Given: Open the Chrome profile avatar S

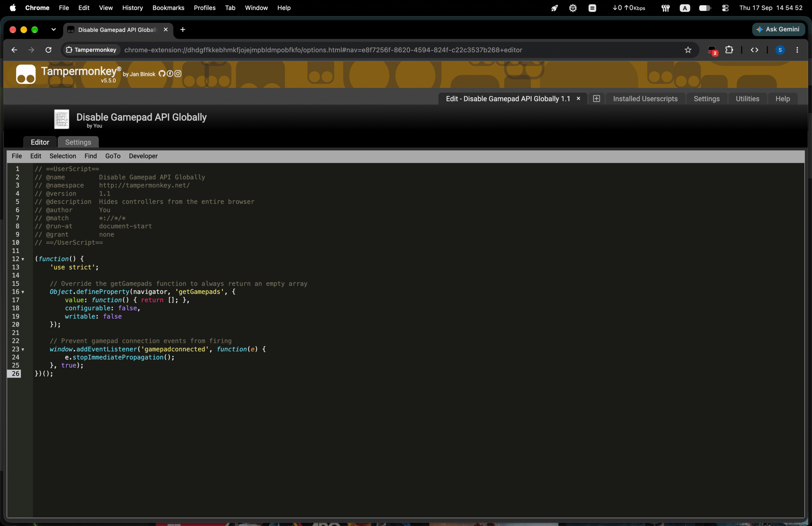Looking at the screenshot, I should (x=780, y=50).
